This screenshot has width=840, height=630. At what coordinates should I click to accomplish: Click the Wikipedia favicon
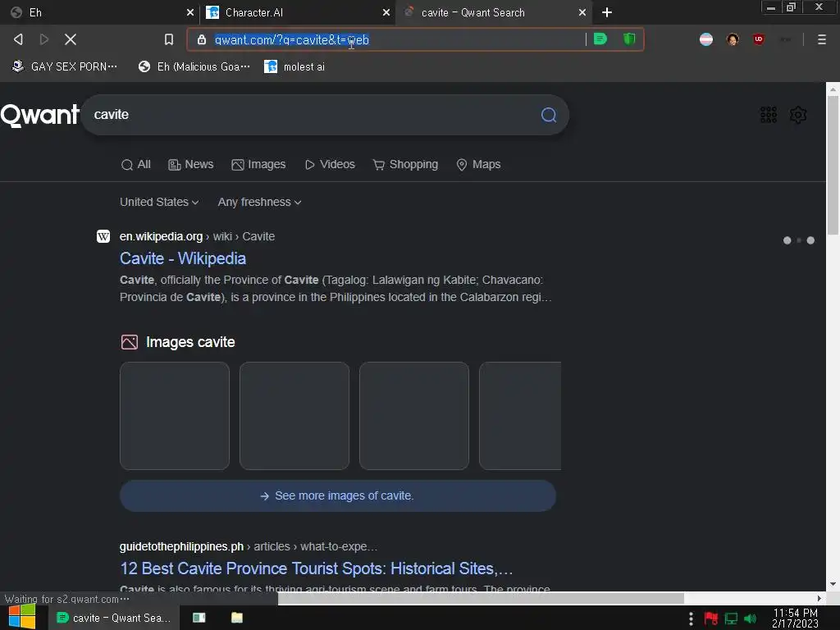point(103,236)
